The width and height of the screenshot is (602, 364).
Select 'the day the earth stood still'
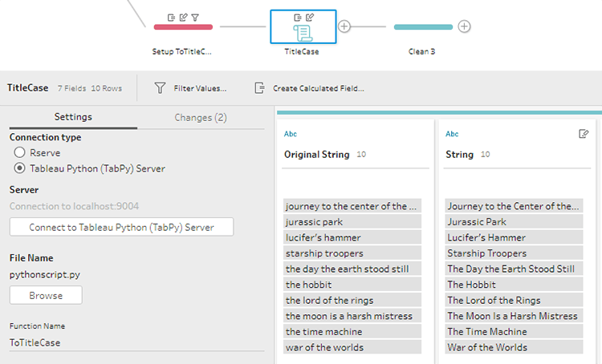click(352, 269)
